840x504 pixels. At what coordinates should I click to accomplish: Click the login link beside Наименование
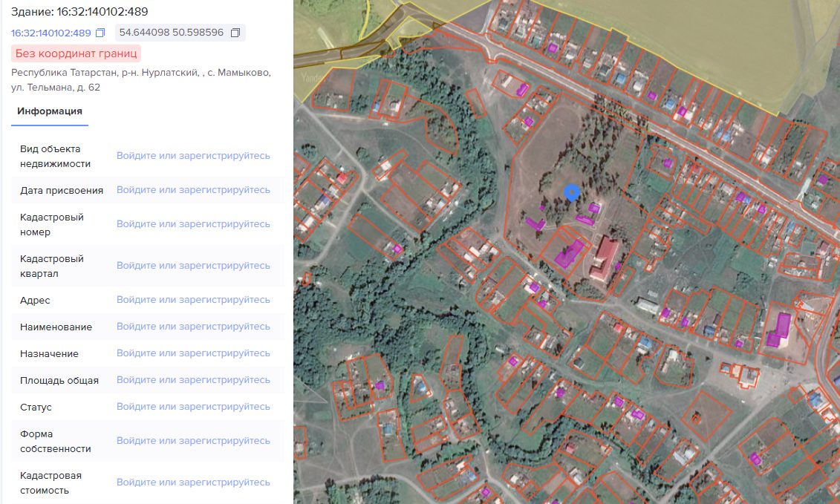tap(193, 327)
